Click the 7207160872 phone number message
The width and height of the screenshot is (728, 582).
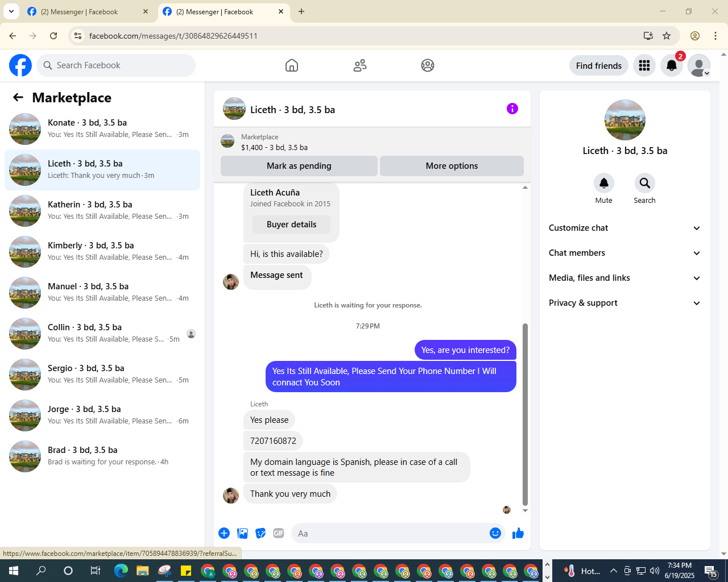273,441
